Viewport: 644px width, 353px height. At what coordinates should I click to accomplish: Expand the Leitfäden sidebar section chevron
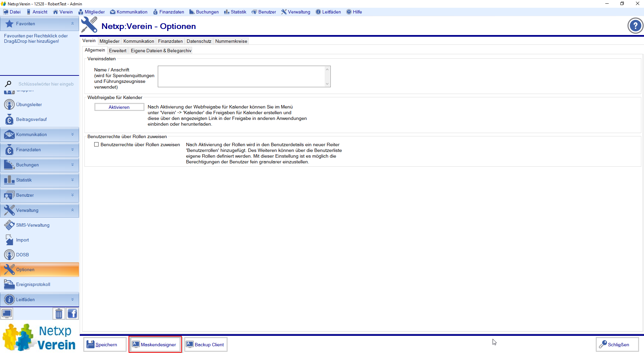pyautogui.click(x=72, y=299)
